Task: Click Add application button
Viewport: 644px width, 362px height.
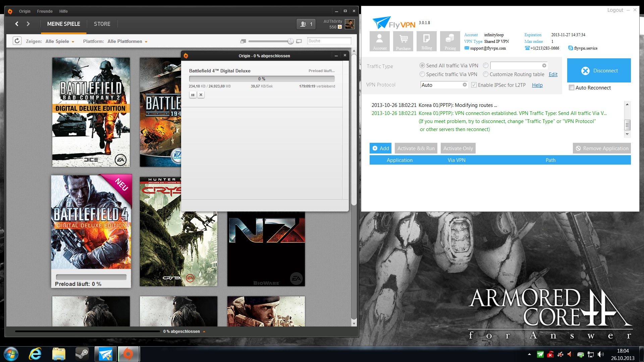Action: pos(380,148)
